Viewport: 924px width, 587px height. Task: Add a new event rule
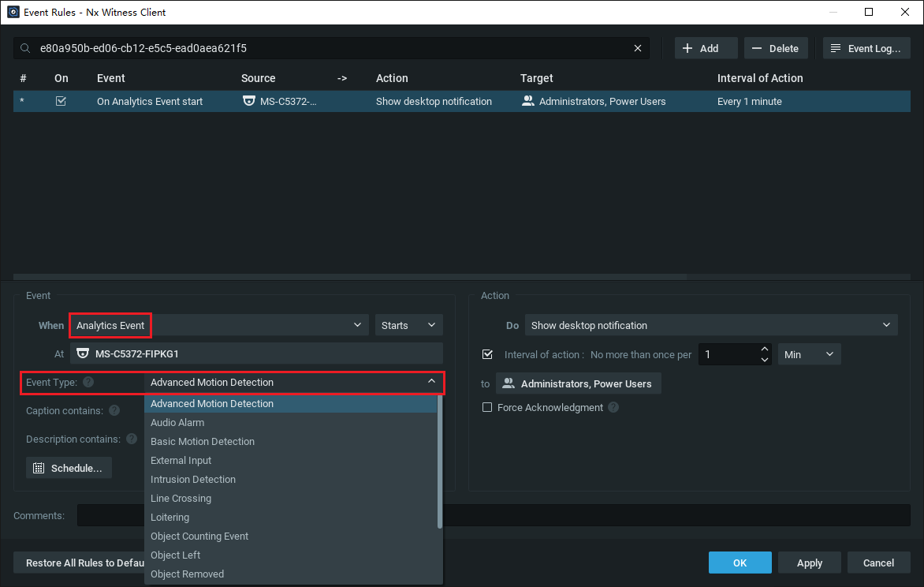(x=706, y=48)
